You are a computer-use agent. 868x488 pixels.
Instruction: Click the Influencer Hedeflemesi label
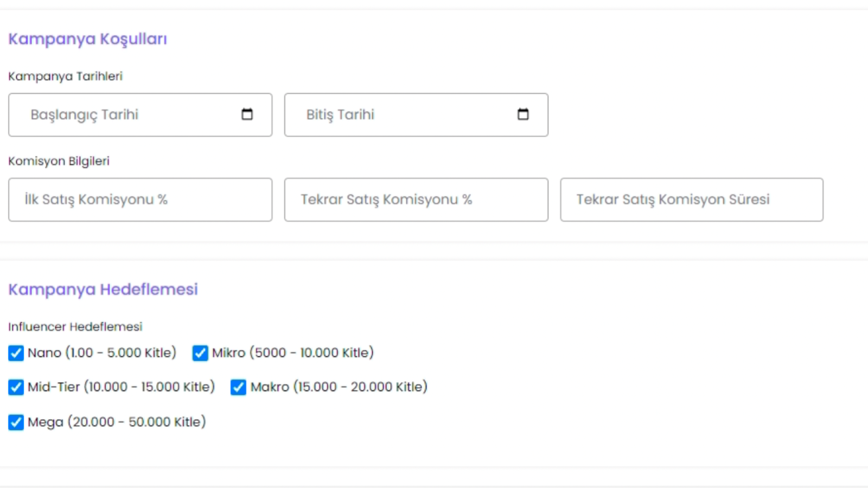(x=75, y=327)
